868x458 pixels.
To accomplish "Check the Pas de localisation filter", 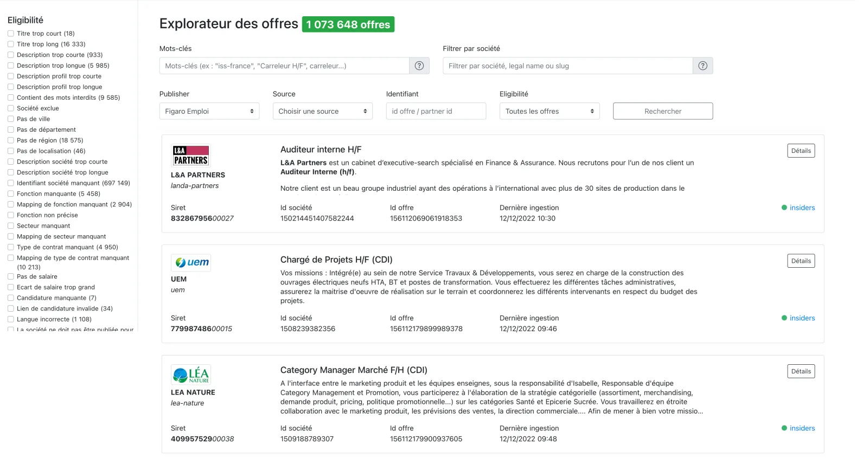I will 11,151.
